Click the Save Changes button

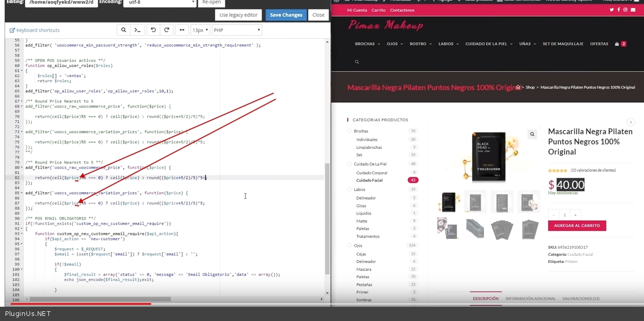[x=286, y=15]
